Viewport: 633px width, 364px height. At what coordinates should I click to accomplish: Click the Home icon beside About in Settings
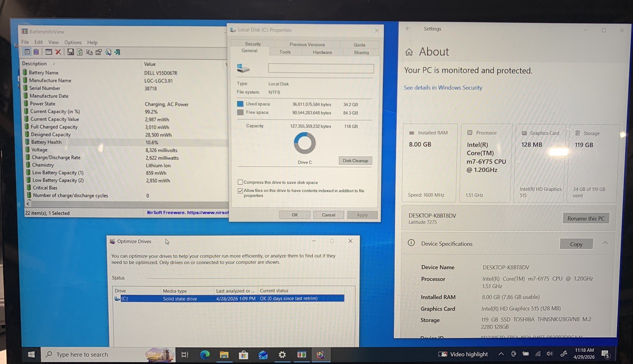click(x=409, y=52)
